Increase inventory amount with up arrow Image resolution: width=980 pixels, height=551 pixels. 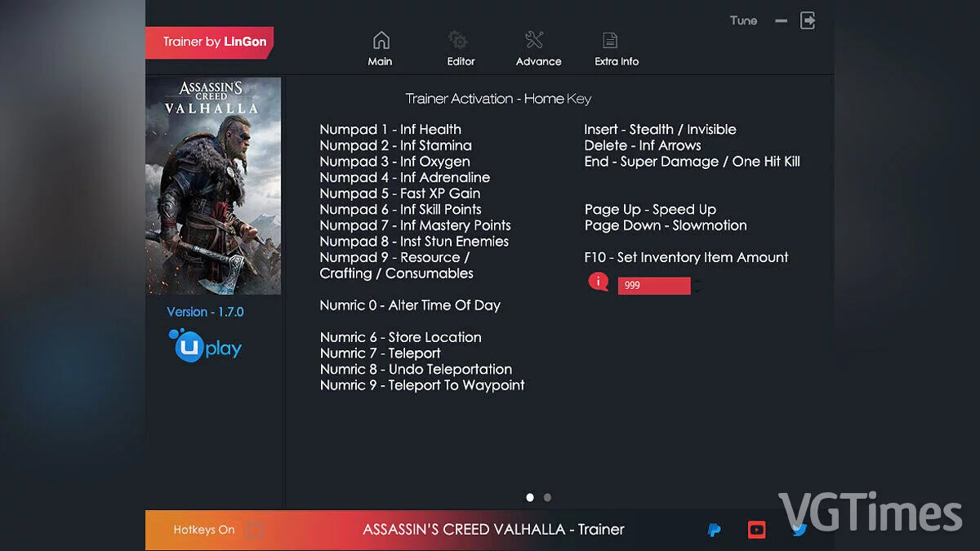(697, 281)
